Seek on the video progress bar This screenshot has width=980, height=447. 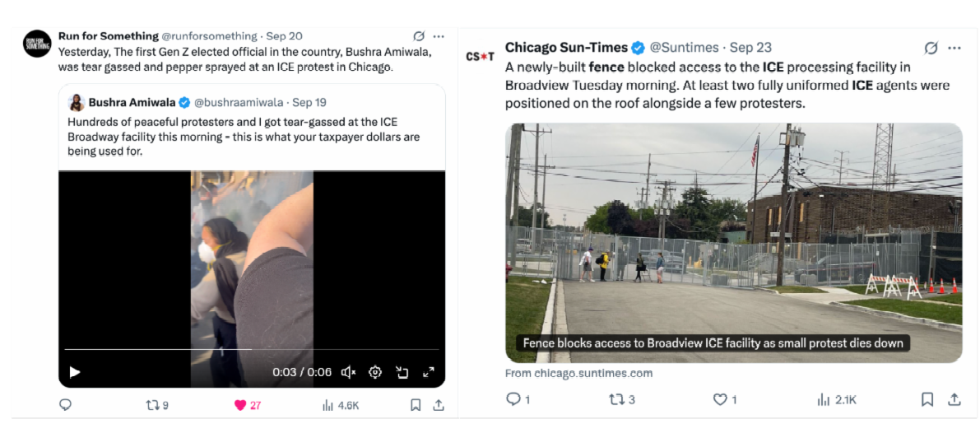251,350
